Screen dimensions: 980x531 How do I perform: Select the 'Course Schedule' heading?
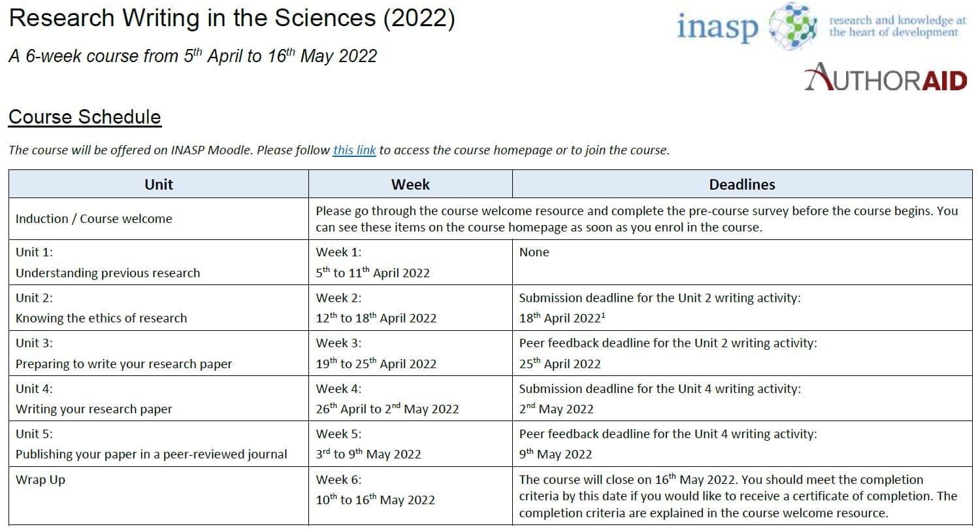(84, 117)
